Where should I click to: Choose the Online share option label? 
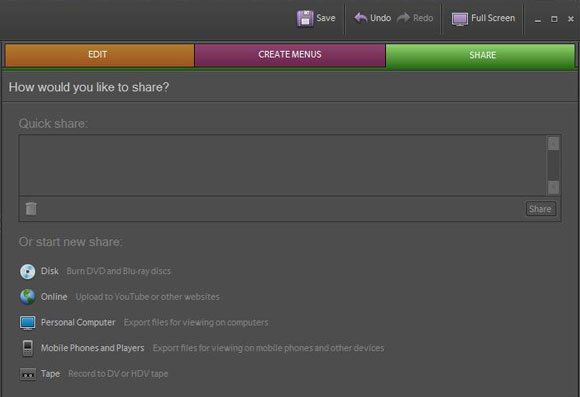(x=54, y=297)
